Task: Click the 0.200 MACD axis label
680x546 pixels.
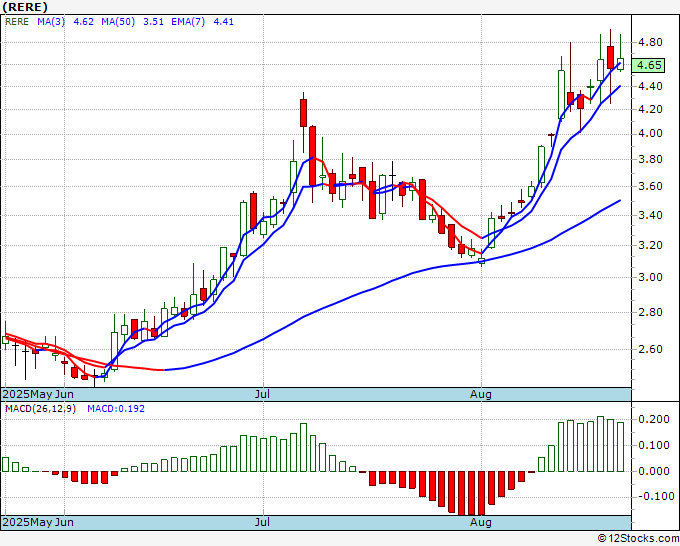Action: tap(654, 419)
